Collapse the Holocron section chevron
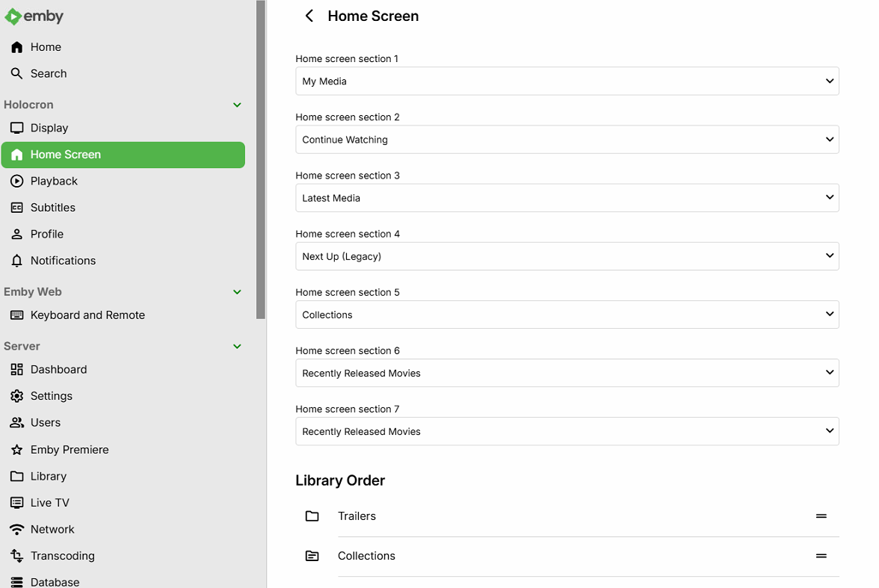Screen dimensions: 879x588 [x=237, y=105]
